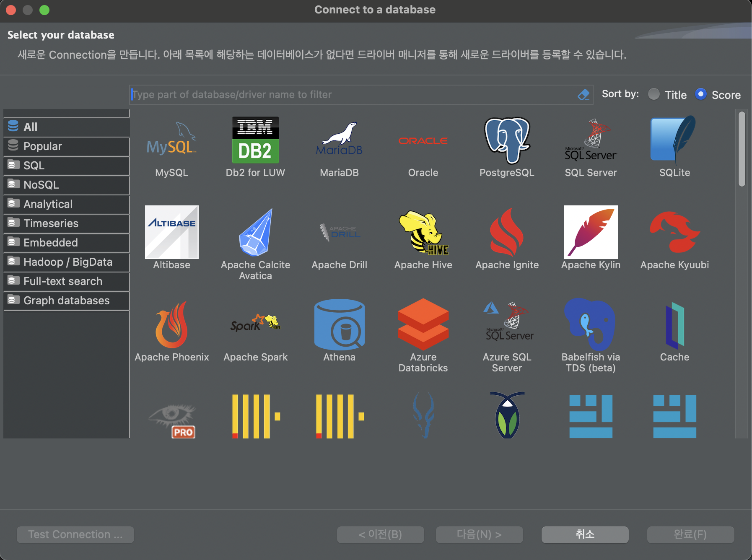Choose the Apache Ignite flame icon
Image resolution: width=752 pixels, height=560 pixels.
[507, 232]
